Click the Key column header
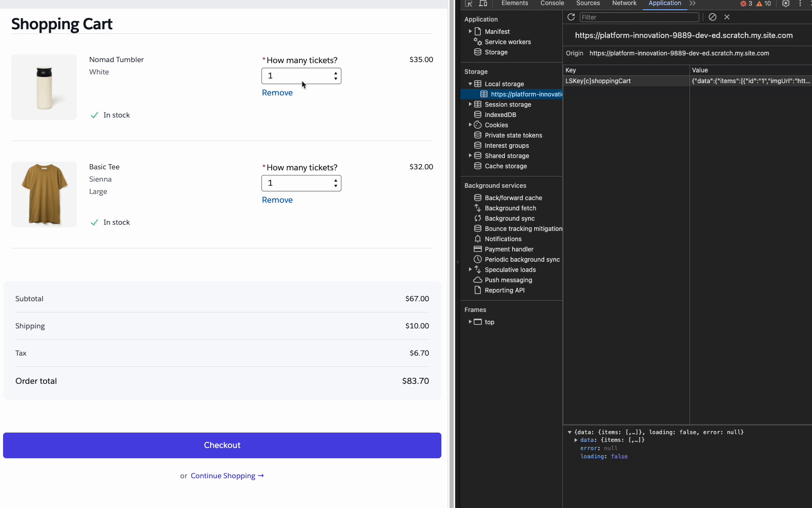The height and width of the screenshot is (508, 812). tap(626, 70)
